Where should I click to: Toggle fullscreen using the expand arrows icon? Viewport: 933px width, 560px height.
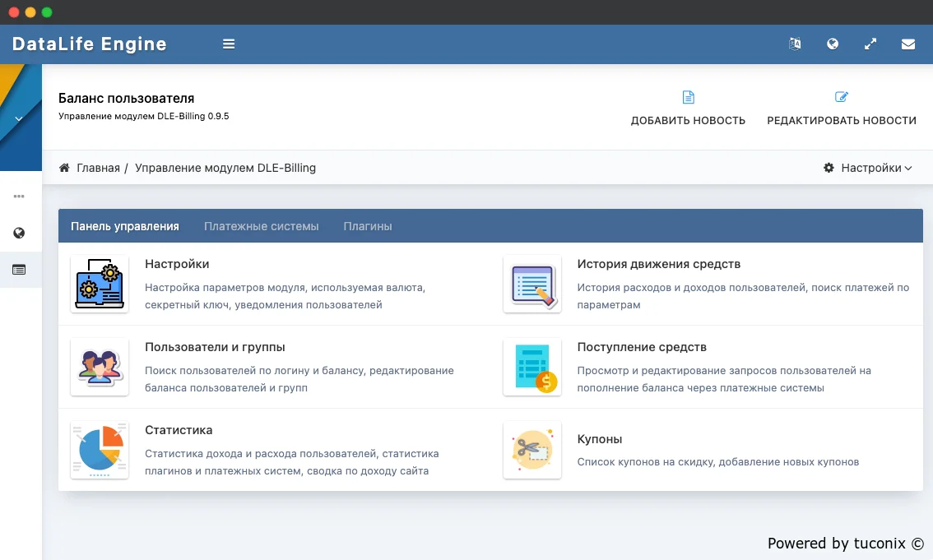[x=870, y=44]
